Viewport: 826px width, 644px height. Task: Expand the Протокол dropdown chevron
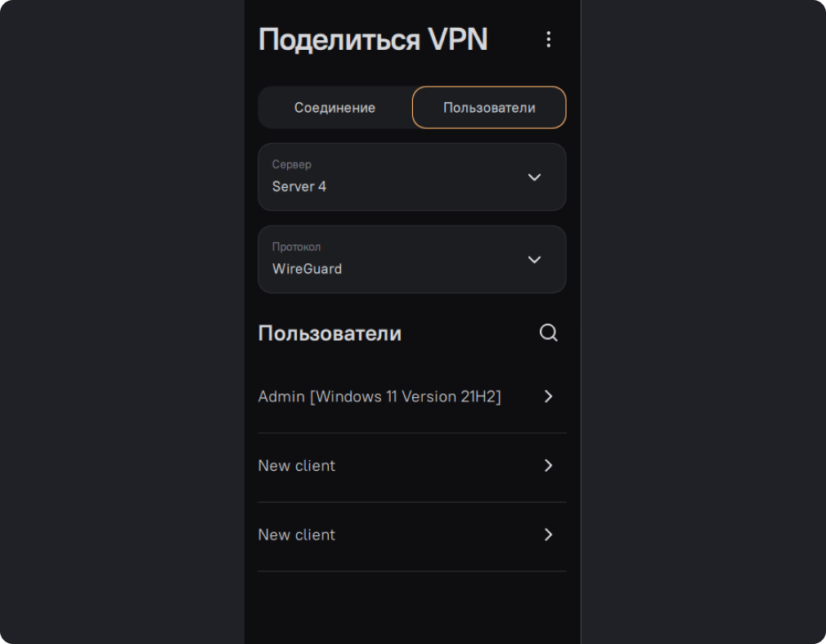click(x=534, y=259)
